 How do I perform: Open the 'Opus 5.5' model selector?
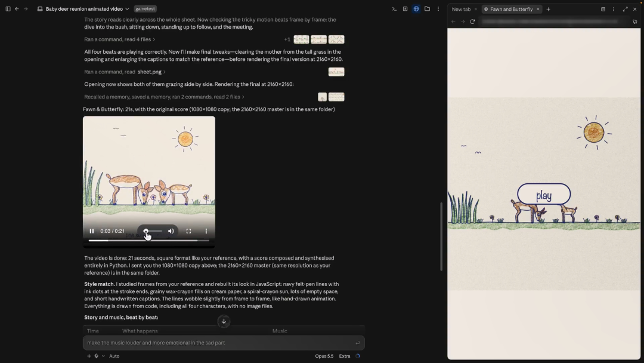tap(324, 356)
